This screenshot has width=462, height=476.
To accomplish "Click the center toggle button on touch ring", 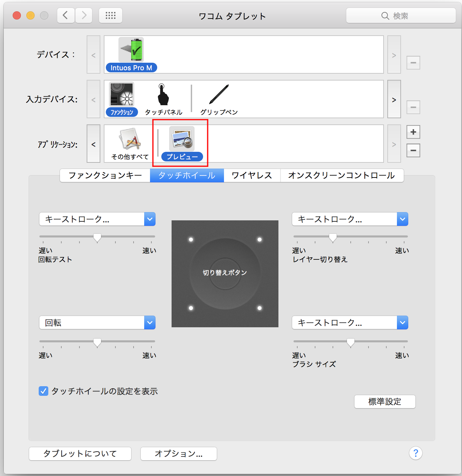I will pyautogui.click(x=225, y=273).
